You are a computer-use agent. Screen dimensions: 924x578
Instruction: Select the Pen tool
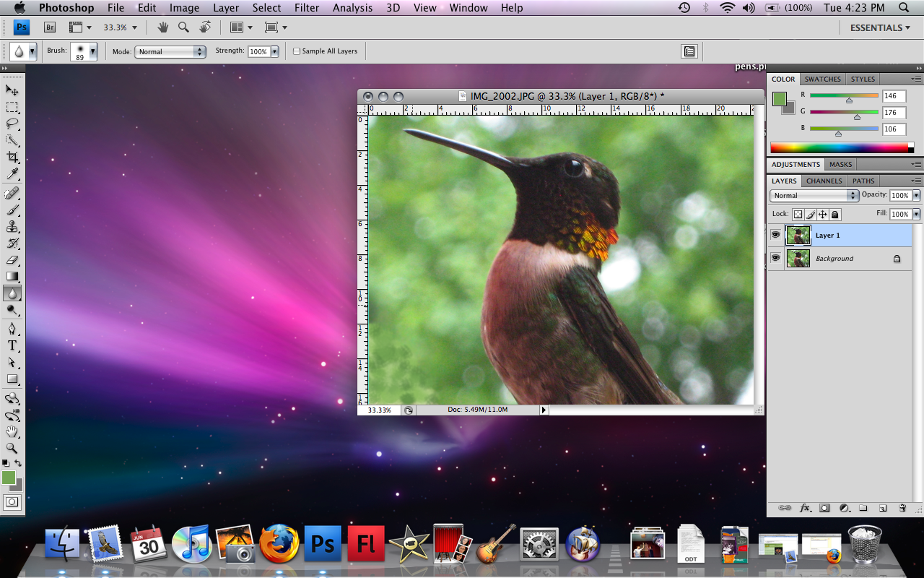coord(12,329)
